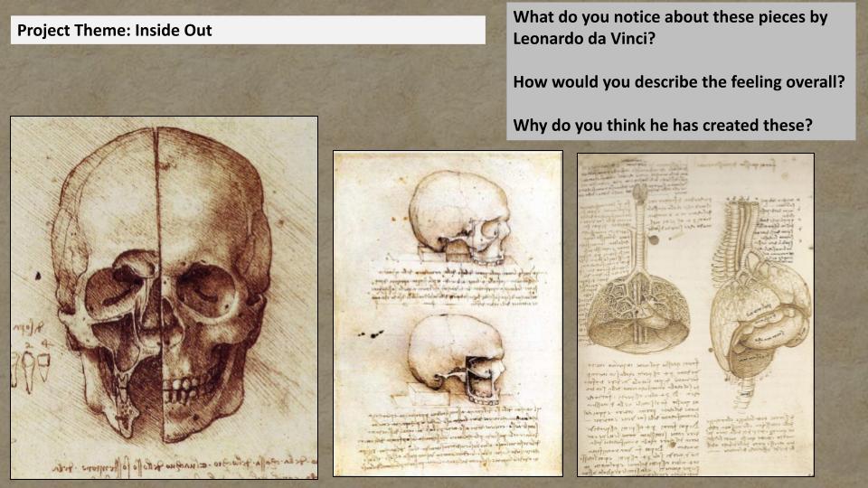Image resolution: width=868 pixels, height=488 pixels.
Task: Select the right-hand organs study page
Action: (x=695, y=314)
